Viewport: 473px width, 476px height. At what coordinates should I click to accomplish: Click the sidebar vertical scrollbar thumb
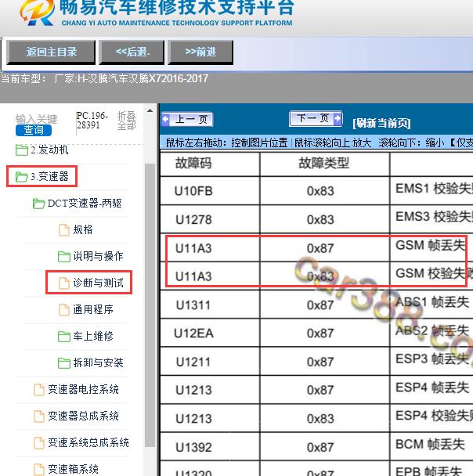(150, 305)
